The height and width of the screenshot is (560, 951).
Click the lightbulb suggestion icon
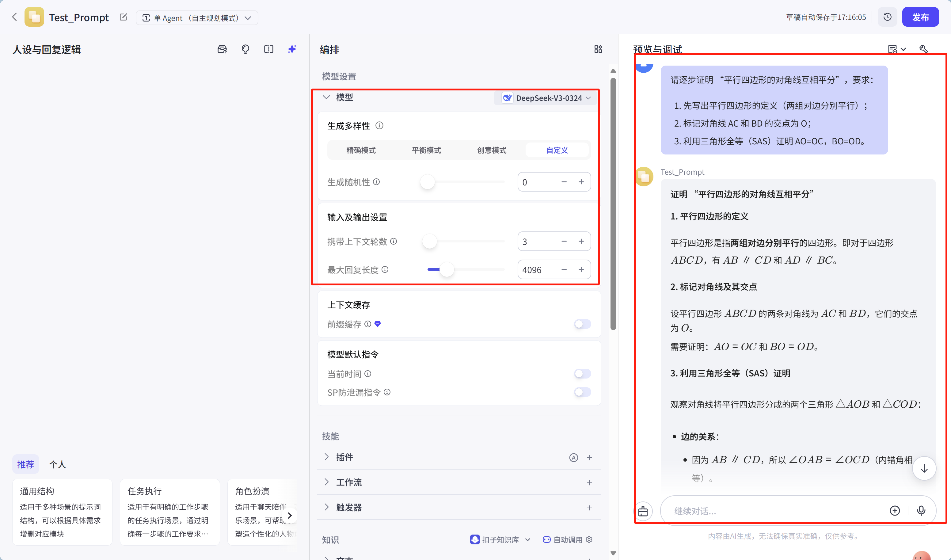pos(245,49)
